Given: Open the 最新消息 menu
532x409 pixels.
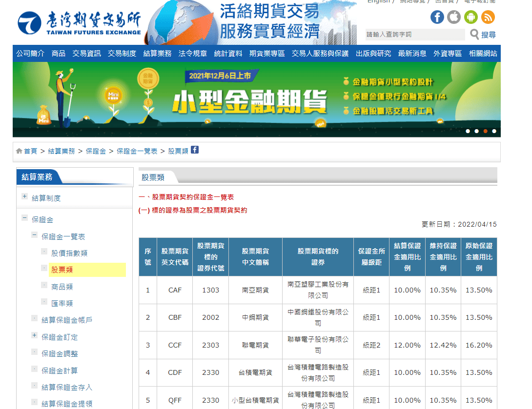Looking at the screenshot, I should [x=412, y=54].
